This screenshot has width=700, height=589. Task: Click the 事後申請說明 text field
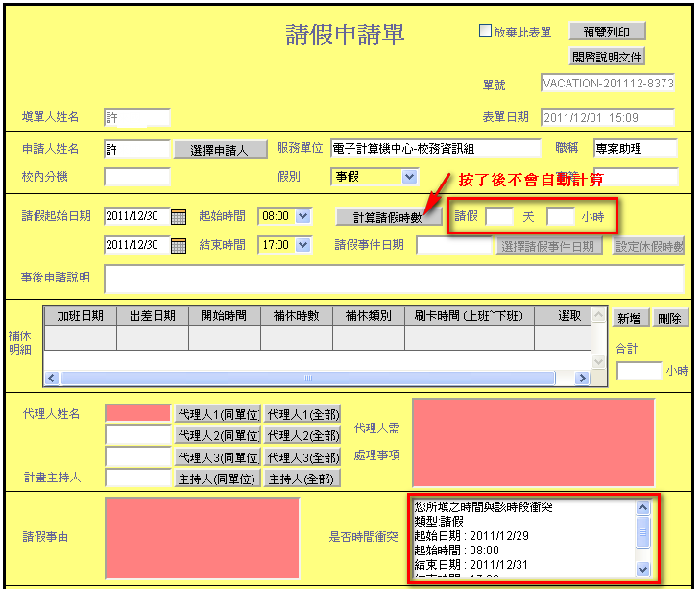[x=394, y=278]
